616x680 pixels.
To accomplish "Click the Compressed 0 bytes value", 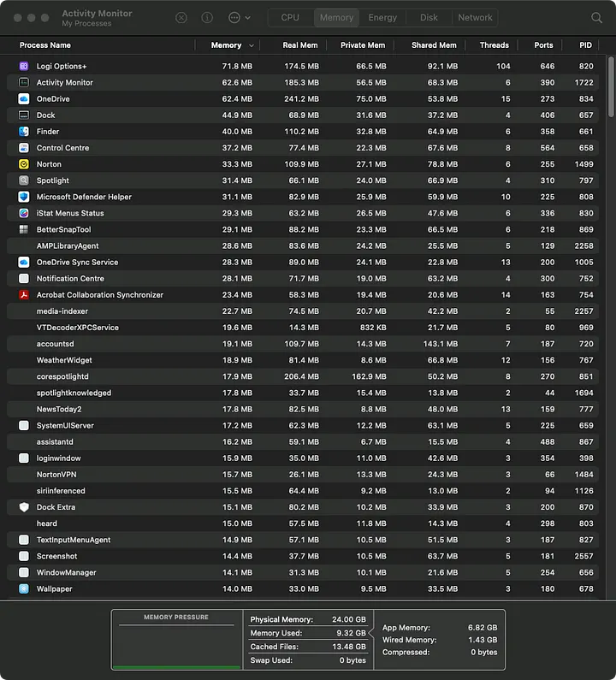I will [484, 653].
